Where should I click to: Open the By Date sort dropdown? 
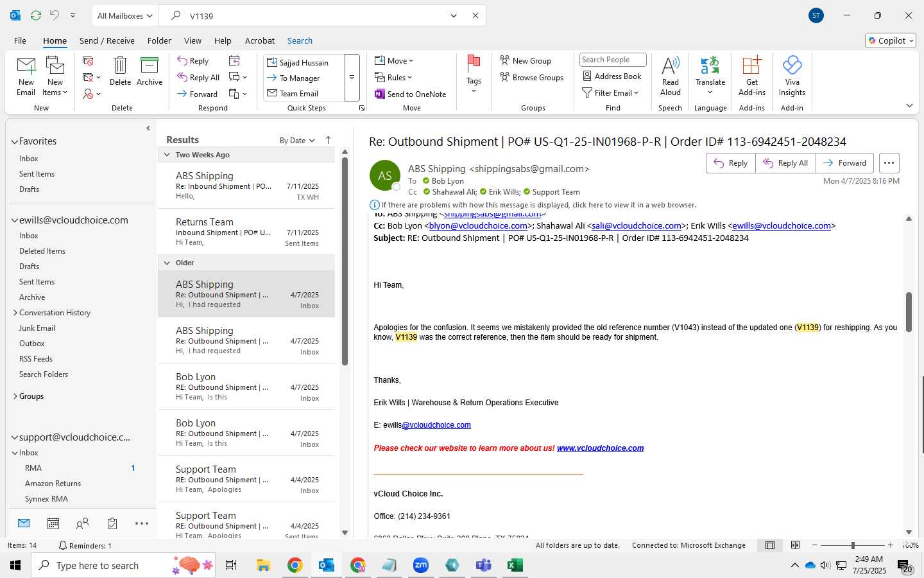tap(297, 140)
